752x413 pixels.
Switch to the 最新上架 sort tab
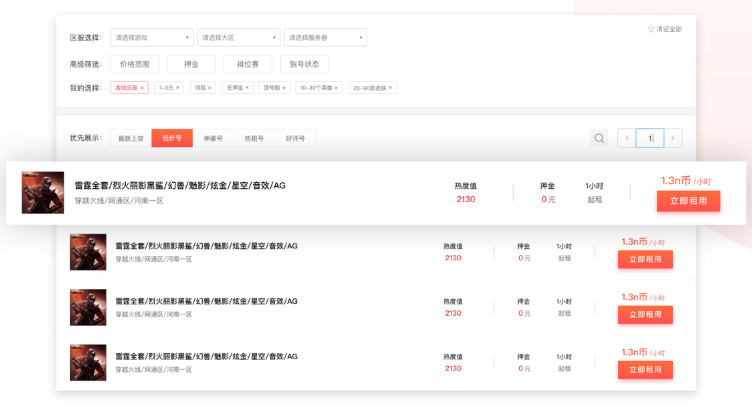click(131, 138)
